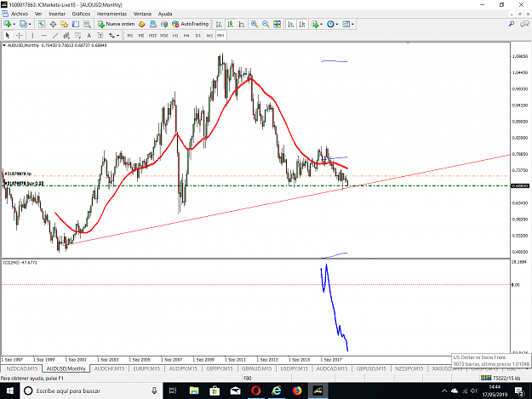Open the MQL5 community icon
The height and width of the screenshot is (399, 532).
(153, 24)
